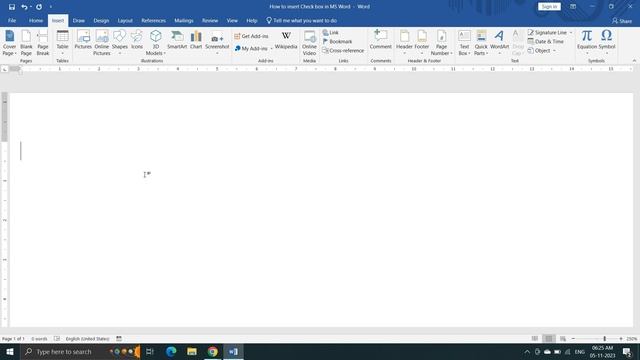The width and height of the screenshot is (640, 360).
Task: Switch to Web Layout view
Action: (x=563, y=339)
